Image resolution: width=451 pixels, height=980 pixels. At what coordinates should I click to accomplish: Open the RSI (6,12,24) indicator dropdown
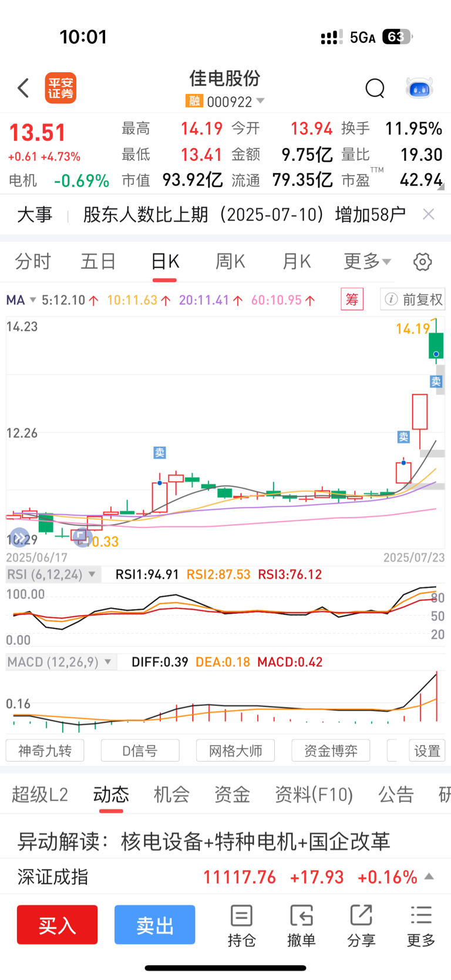click(92, 575)
